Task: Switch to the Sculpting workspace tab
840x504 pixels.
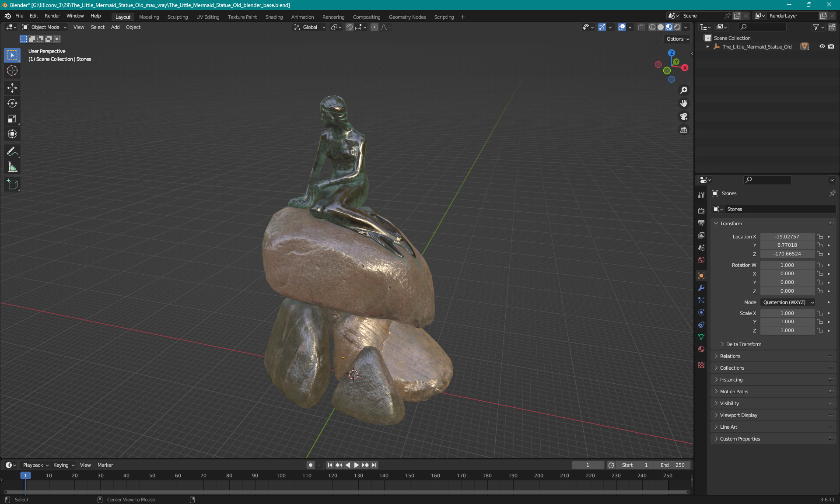Action: [x=177, y=17]
